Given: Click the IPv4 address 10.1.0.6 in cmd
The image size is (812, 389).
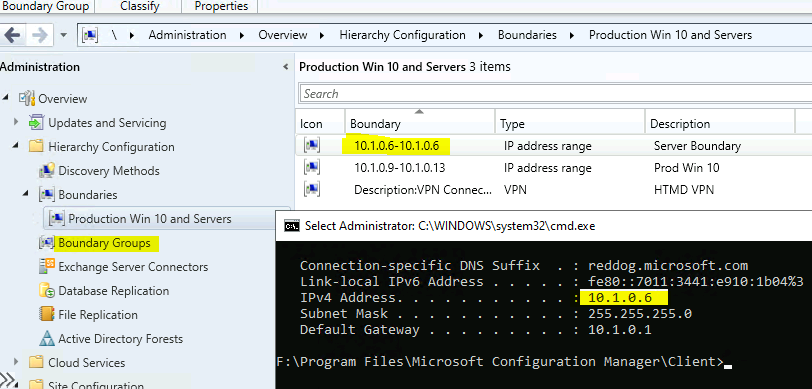Looking at the screenshot, I should click(619, 297).
